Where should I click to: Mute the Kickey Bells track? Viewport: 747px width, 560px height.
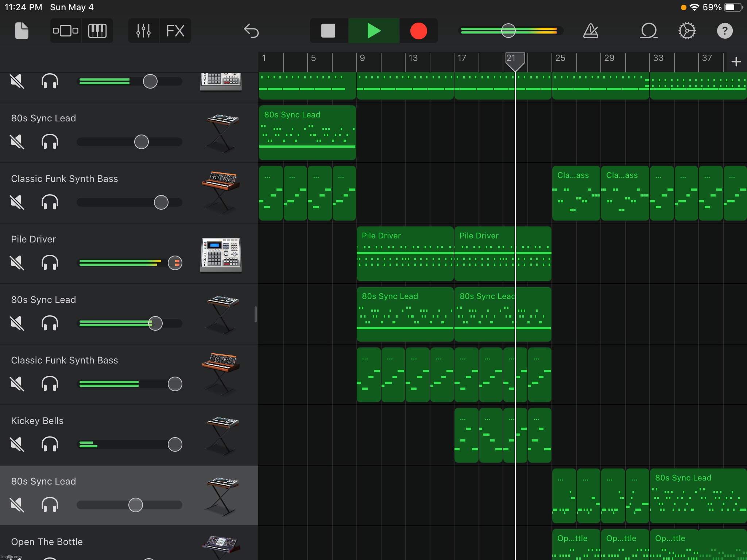click(x=17, y=444)
